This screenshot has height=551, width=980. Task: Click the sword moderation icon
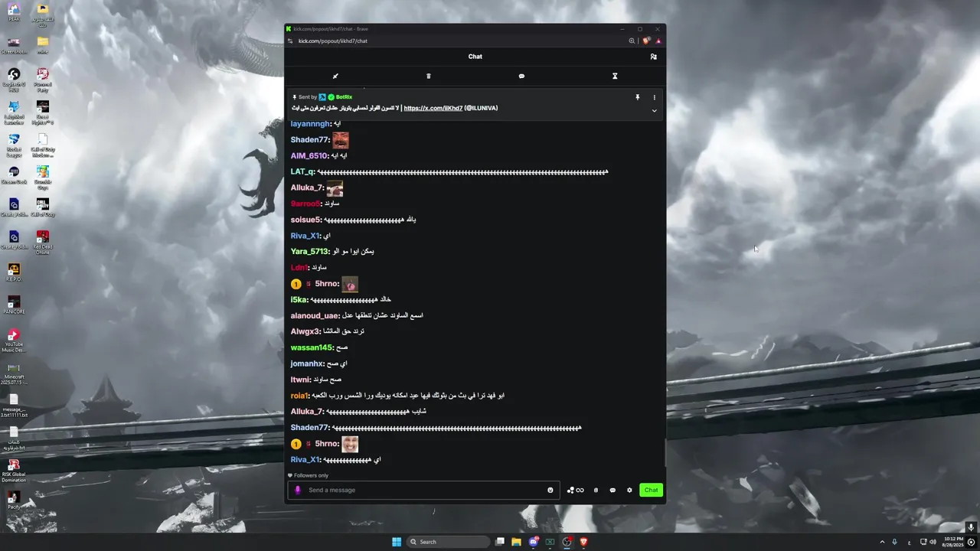coord(335,76)
